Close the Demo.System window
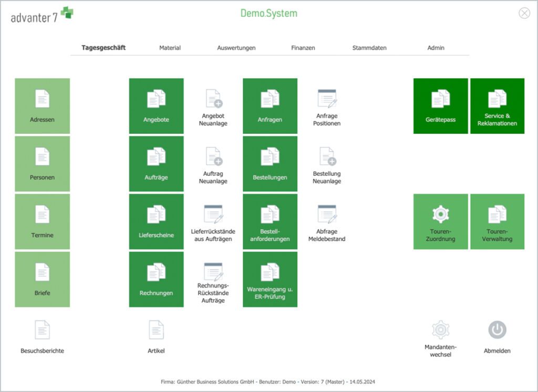Viewport: 538px width, 392px height. point(524,14)
